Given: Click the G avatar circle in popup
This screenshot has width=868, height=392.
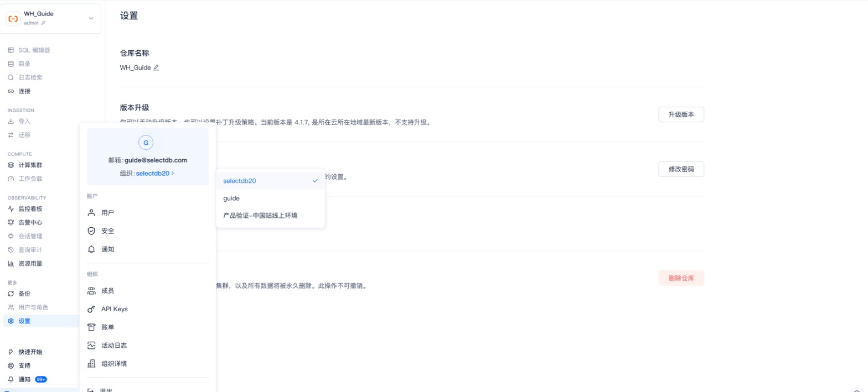Looking at the screenshot, I should click(x=146, y=143).
